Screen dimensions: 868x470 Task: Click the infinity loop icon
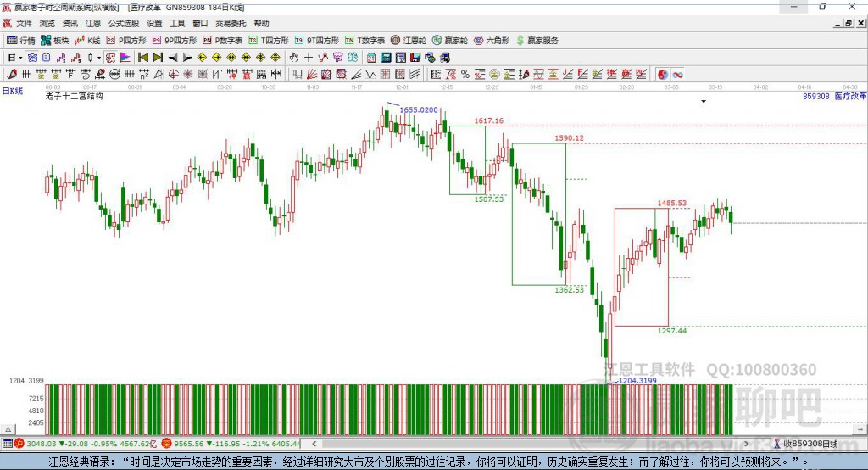(x=677, y=75)
